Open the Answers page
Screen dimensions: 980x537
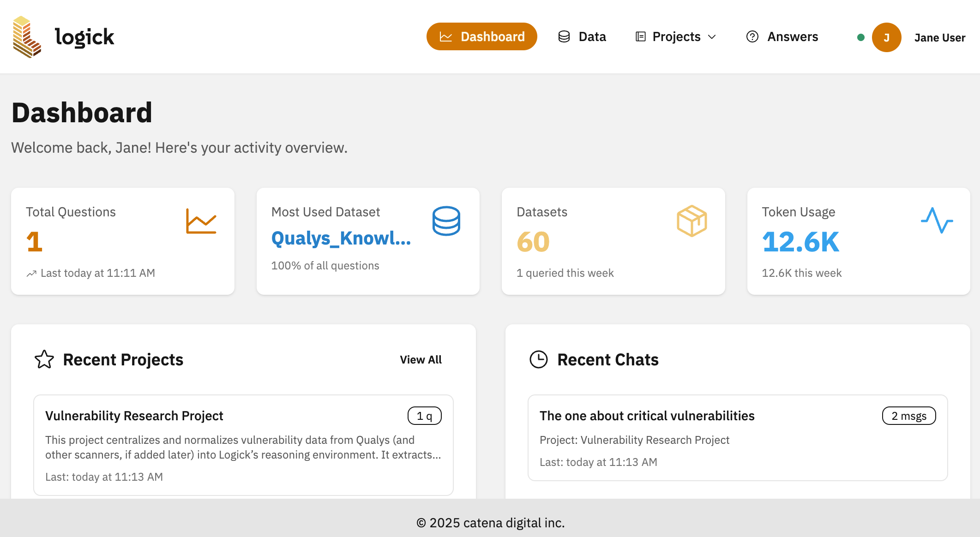pyautogui.click(x=782, y=36)
